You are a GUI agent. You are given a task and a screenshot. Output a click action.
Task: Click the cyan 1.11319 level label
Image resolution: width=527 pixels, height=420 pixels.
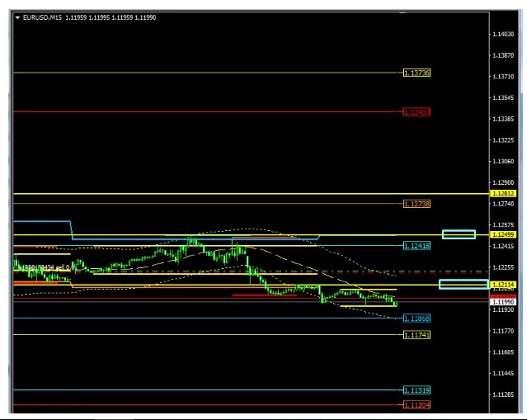(416, 389)
